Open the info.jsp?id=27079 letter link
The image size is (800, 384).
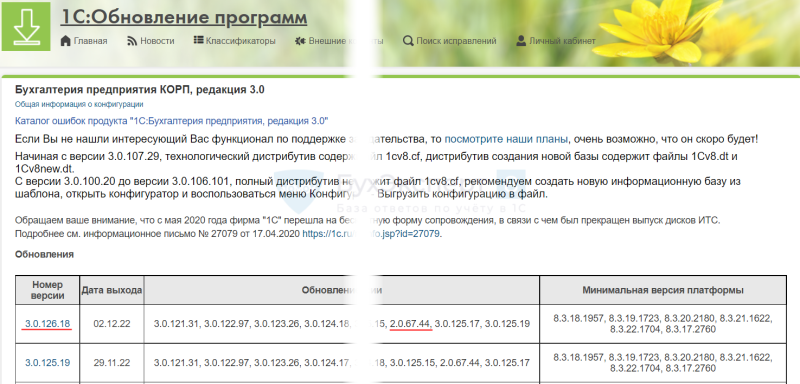coord(371,234)
